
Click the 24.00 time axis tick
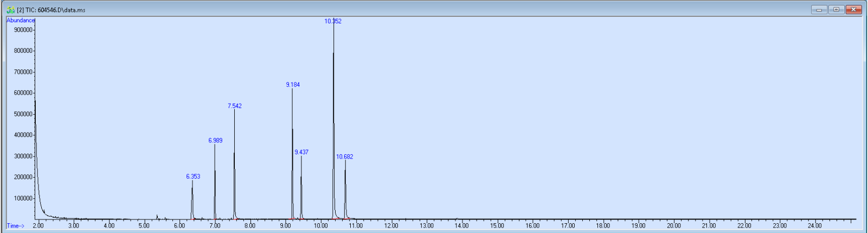[815, 225]
